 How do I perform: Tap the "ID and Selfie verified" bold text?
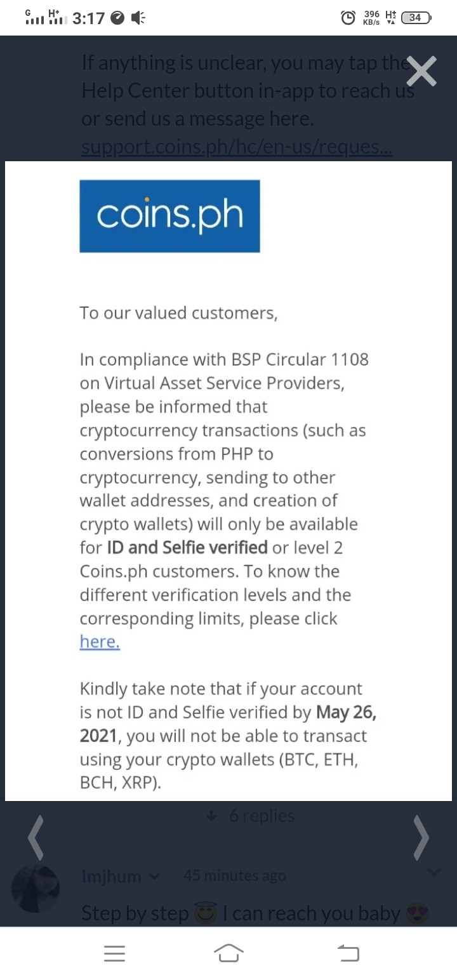(187, 547)
